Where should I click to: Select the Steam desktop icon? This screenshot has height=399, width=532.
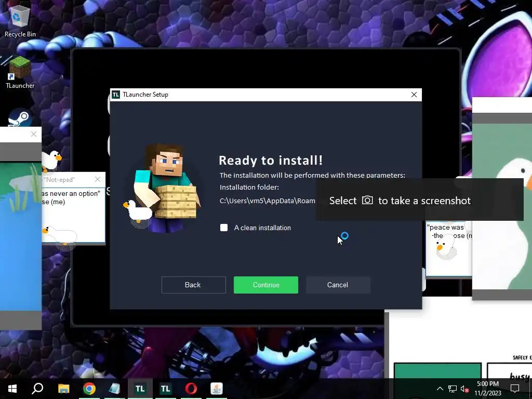coord(20,118)
